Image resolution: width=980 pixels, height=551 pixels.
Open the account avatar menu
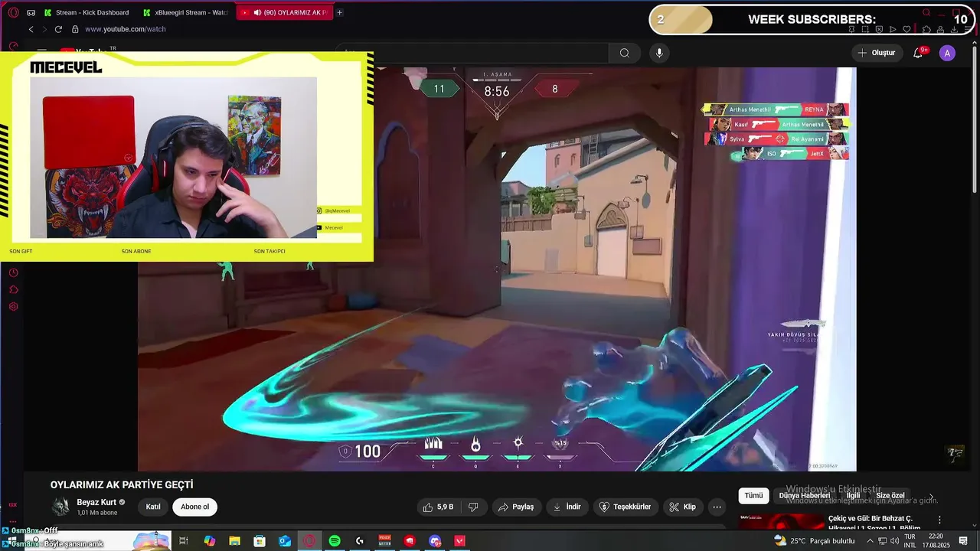[x=948, y=53]
